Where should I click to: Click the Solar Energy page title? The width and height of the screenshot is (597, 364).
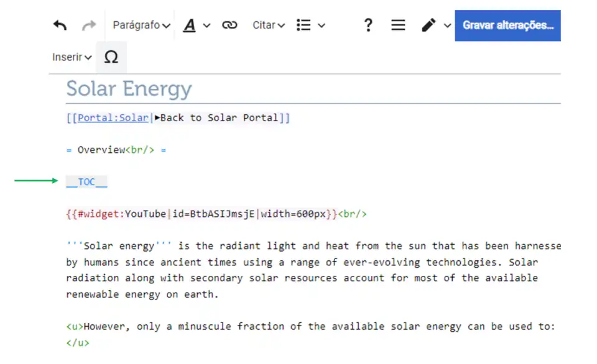(129, 89)
